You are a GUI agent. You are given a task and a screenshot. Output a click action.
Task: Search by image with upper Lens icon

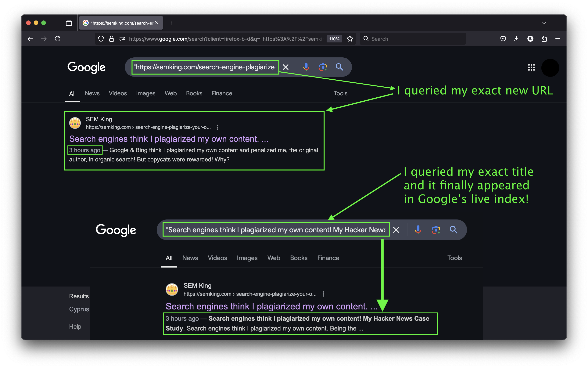[323, 67]
